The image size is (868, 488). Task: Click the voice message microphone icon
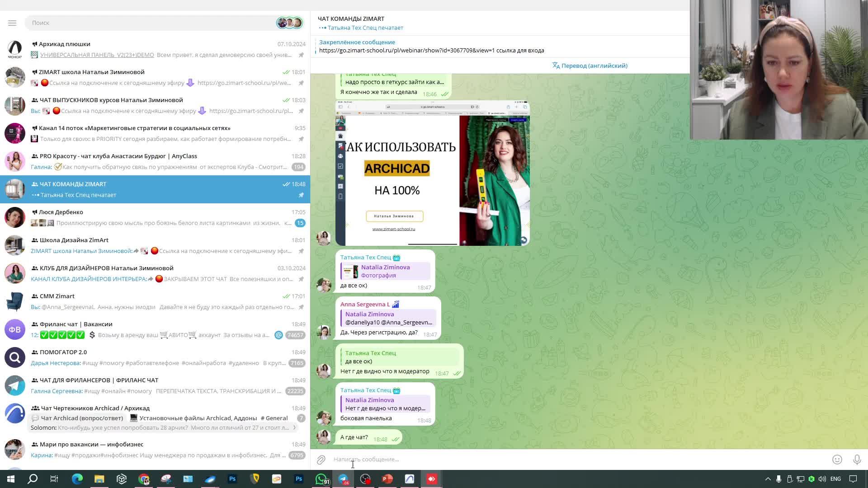857,460
